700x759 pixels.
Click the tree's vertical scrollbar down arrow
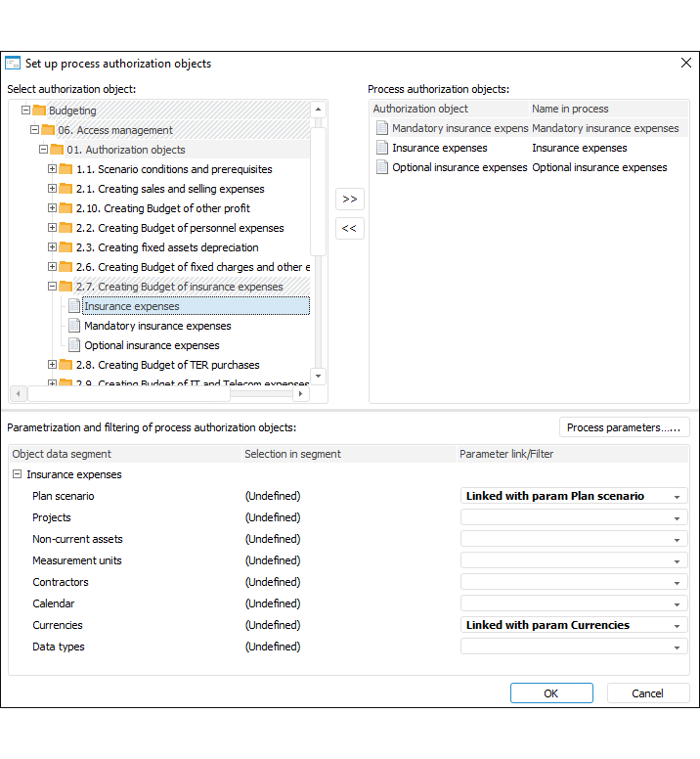319,376
